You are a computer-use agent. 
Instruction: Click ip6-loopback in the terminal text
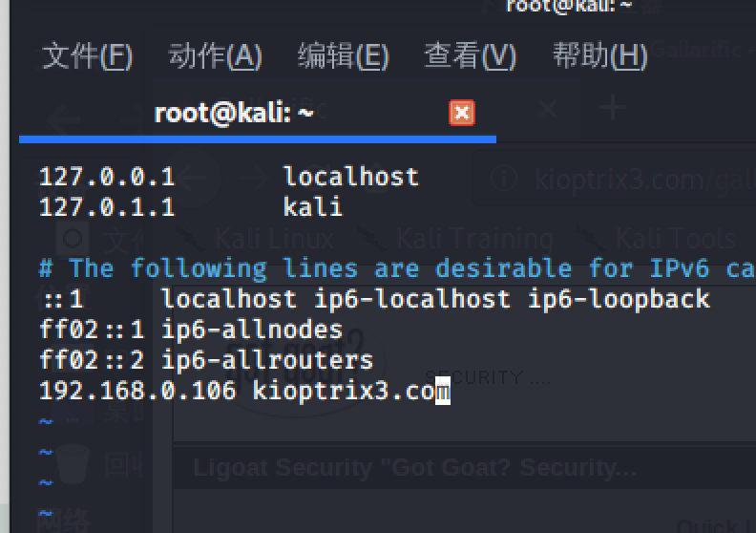(x=619, y=299)
